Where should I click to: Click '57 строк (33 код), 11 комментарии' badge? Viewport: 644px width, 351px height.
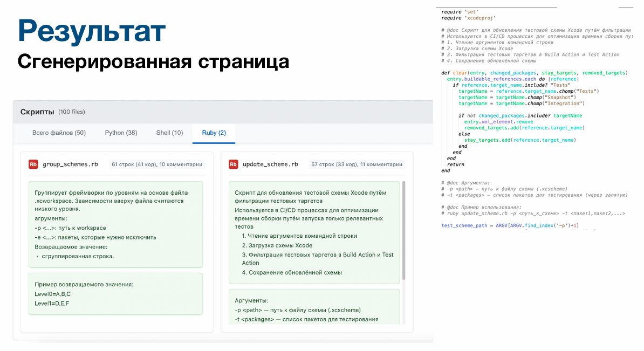pyautogui.click(x=357, y=164)
